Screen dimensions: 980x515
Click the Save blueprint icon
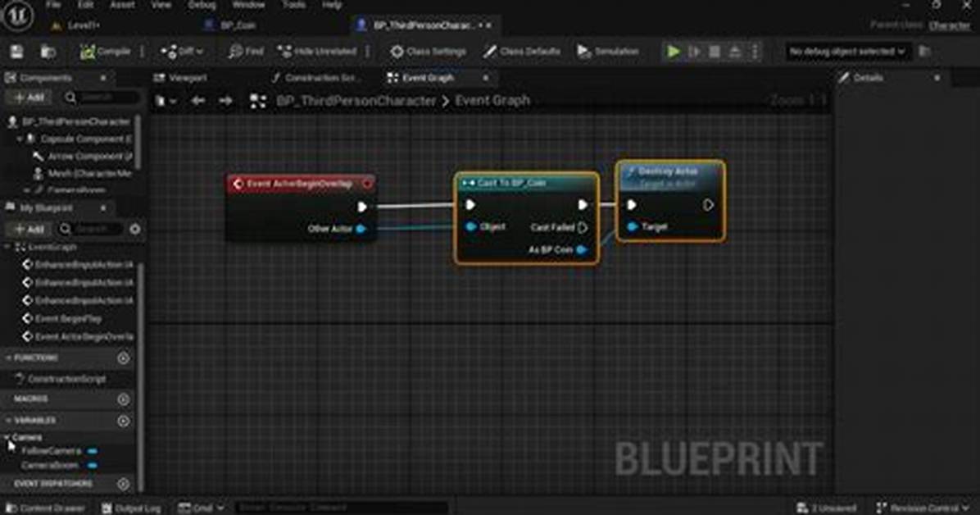pyautogui.click(x=16, y=52)
